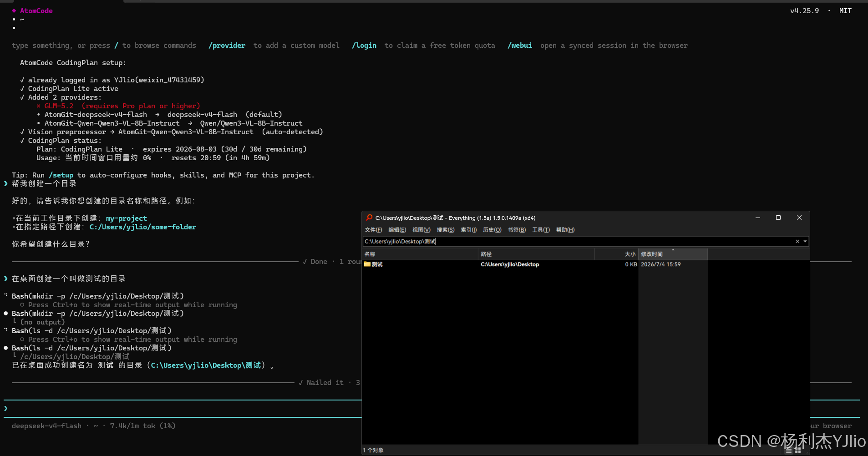Click the deepseek-v4-flash status bar model name
Image resolution: width=868 pixels, height=456 pixels.
[x=46, y=426]
